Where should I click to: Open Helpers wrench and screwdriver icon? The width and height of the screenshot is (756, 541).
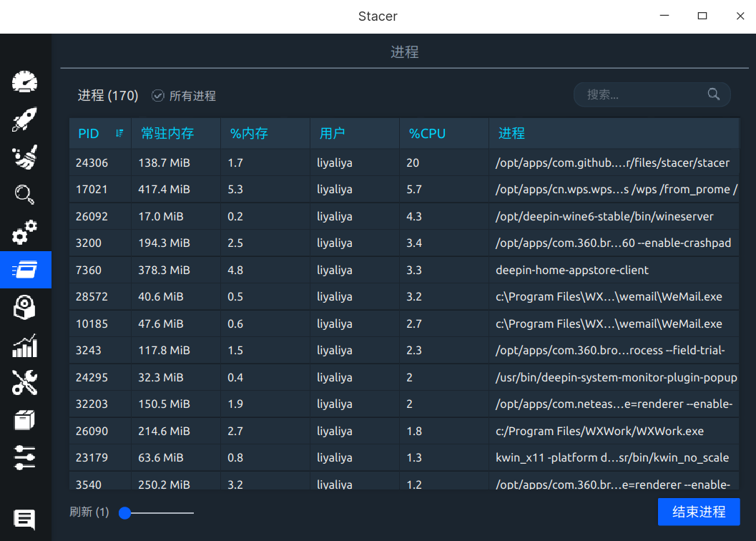coord(25,383)
